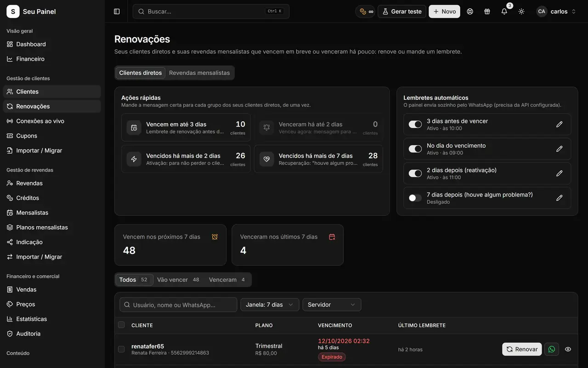
Task: Click the Gerar teste button
Action: (x=402, y=11)
